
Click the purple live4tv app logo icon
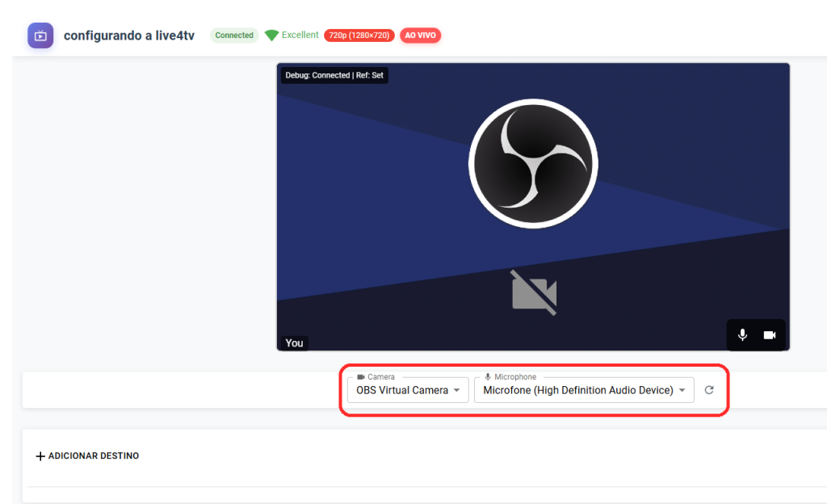(x=40, y=36)
